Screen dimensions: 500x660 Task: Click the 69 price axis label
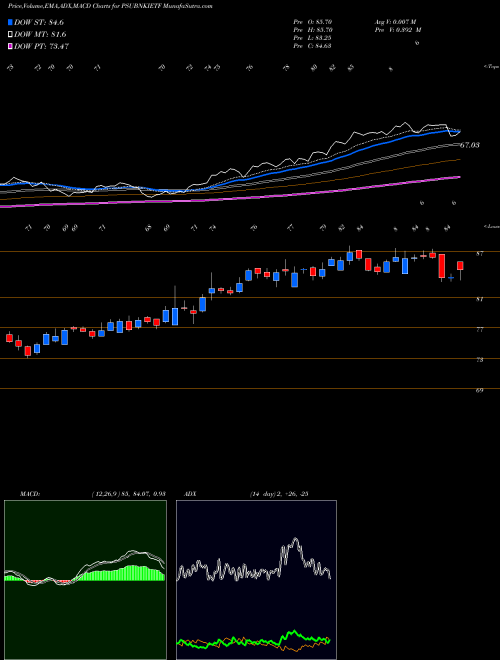pos(480,391)
